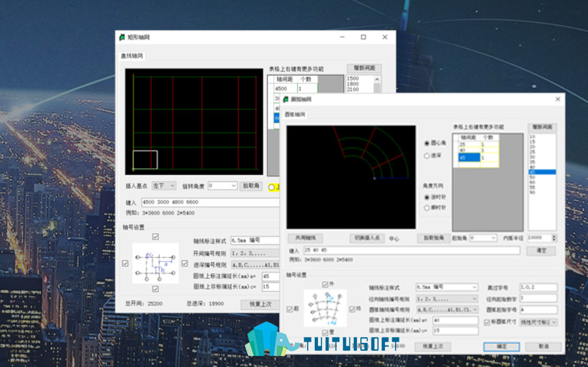Viewport: 588px width, 367px height.
Task: Click the switch insertion point button
Action: [x=367, y=238]
